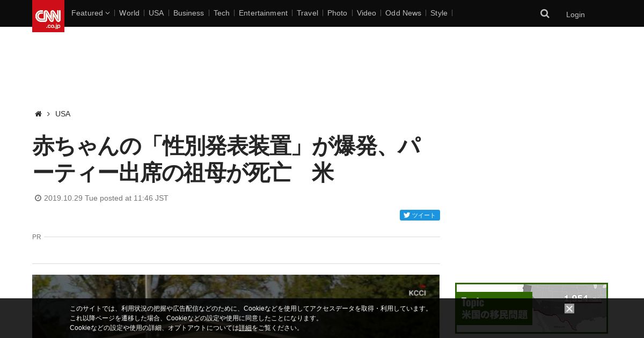Image resolution: width=644 pixels, height=338 pixels.
Task: Click the article's KCCI news photo
Action: (236, 306)
